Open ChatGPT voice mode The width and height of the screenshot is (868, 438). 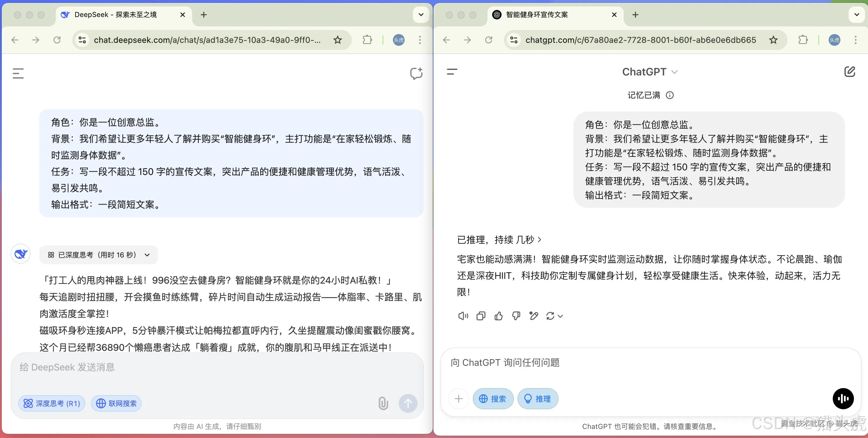843,399
